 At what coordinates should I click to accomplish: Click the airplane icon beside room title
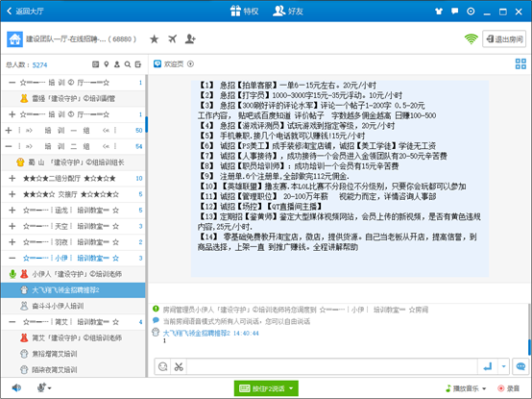[x=172, y=39]
